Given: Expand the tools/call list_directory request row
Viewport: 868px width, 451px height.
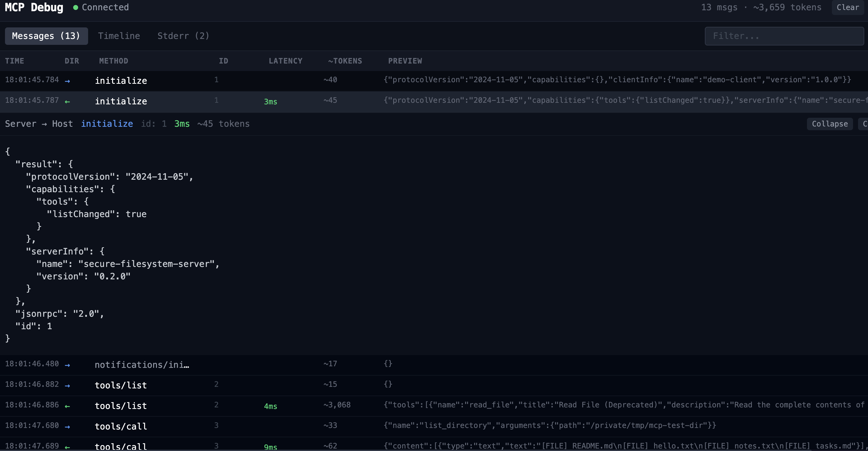Looking at the screenshot, I should [120, 426].
